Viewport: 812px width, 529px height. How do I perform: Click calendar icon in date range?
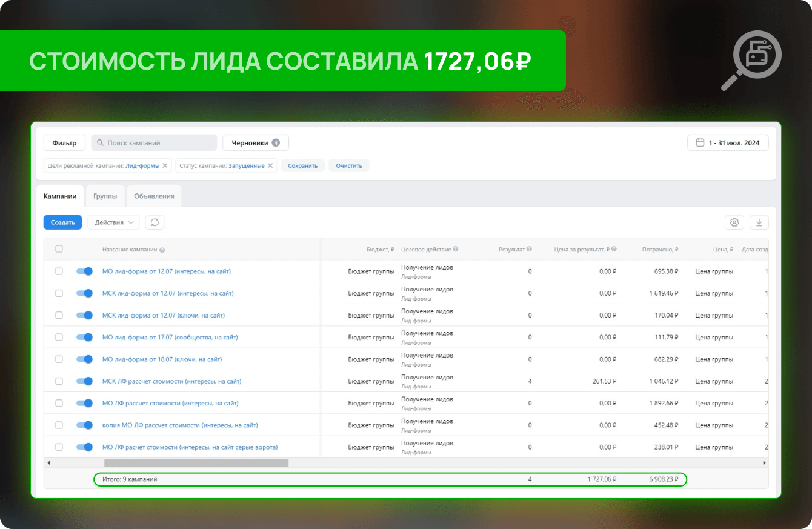pyautogui.click(x=700, y=143)
